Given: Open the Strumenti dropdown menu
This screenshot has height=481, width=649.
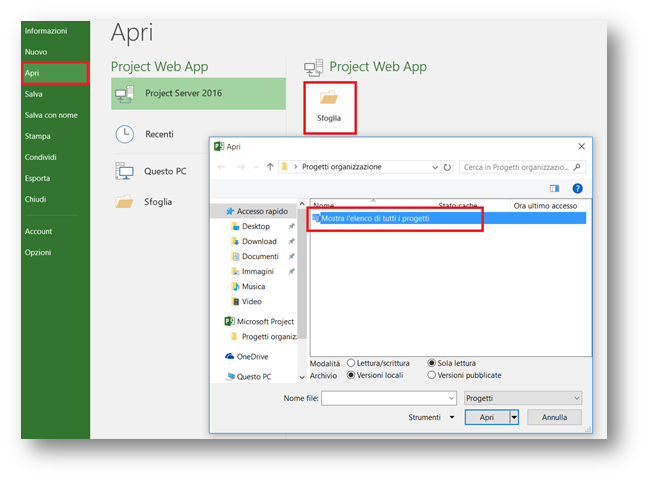Looking at the screenshot, I should [432, 417].
